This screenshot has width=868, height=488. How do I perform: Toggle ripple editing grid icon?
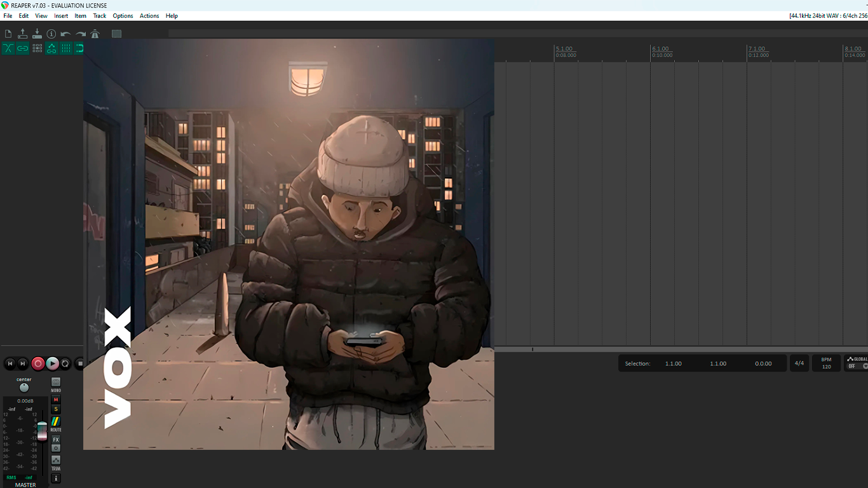point(37,48)
